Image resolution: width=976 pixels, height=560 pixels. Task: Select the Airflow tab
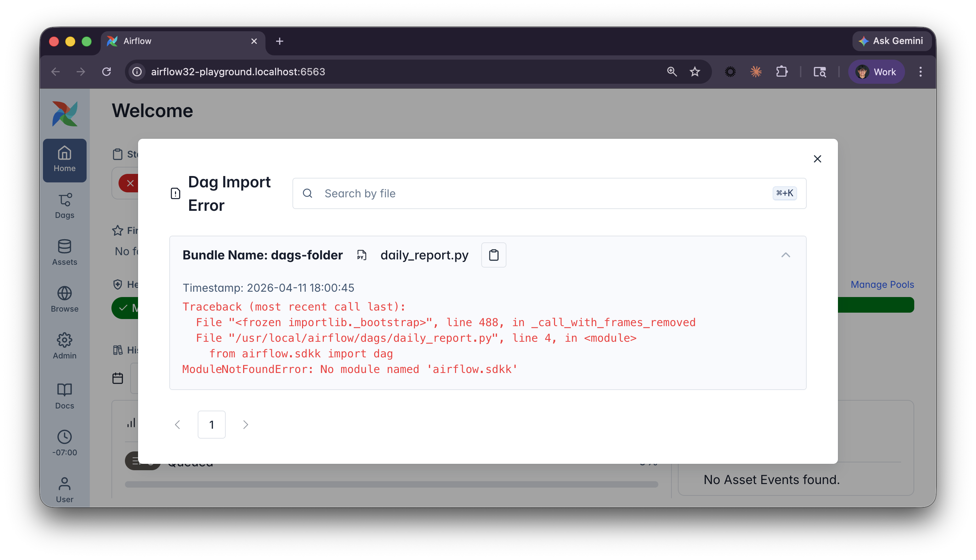[183, 41]
